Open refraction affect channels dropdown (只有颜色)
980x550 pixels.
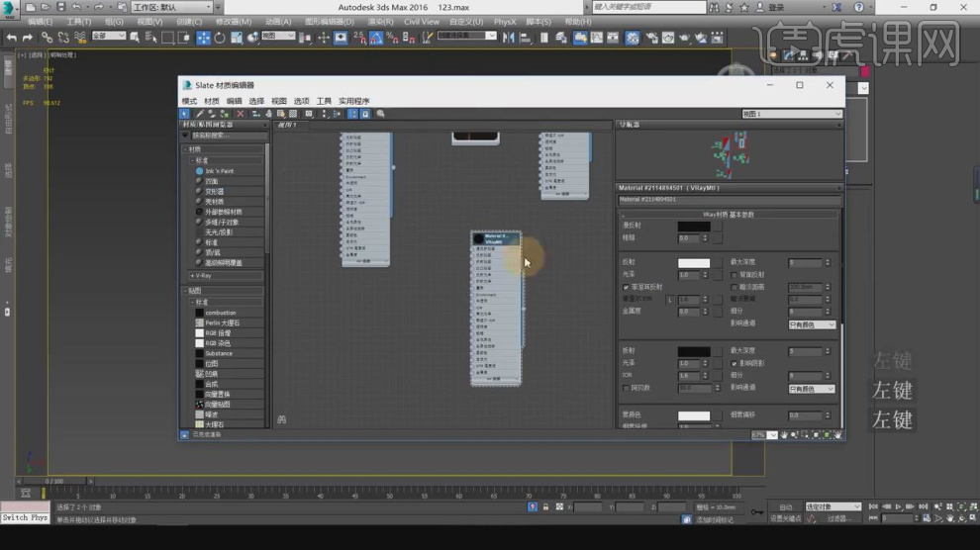click(812, 389)
